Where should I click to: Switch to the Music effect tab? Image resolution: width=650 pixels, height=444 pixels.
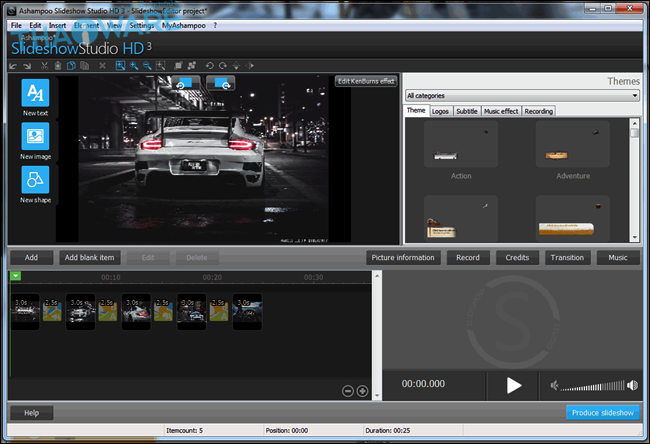tap(500, 111)
